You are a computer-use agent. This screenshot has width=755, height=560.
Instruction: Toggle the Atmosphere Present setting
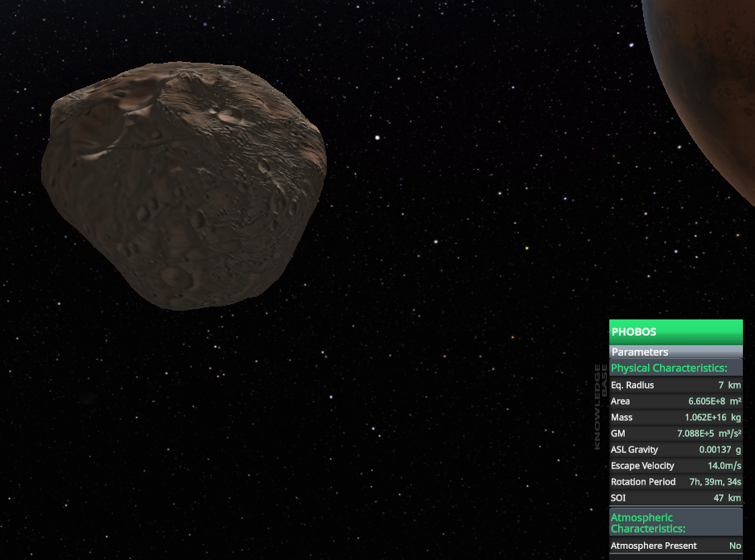tap(676, 546)
